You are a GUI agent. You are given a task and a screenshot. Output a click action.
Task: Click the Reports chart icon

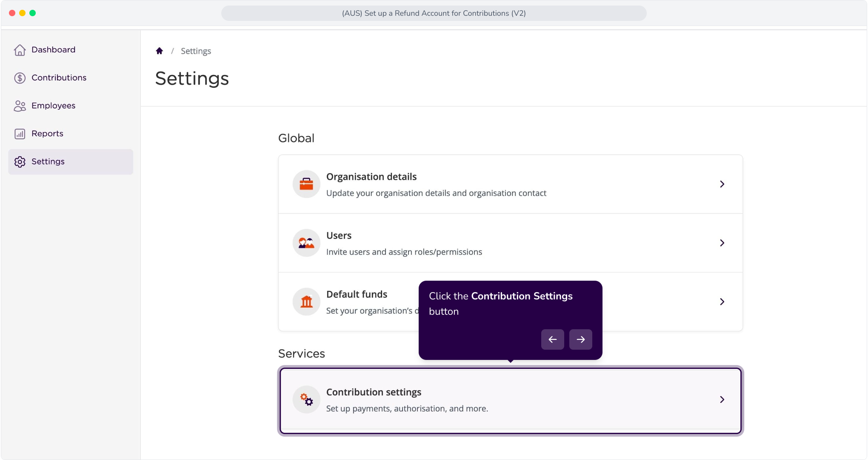[20, 134]
